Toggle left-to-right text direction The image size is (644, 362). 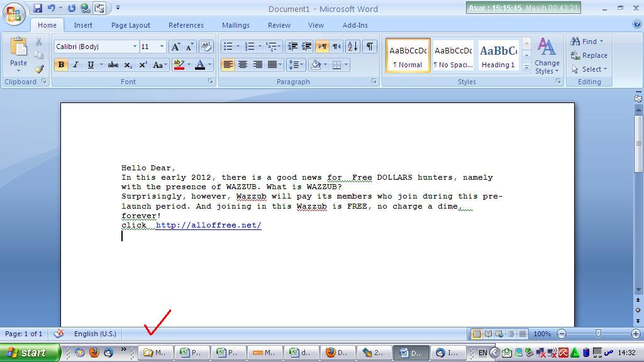coord(323,47)
